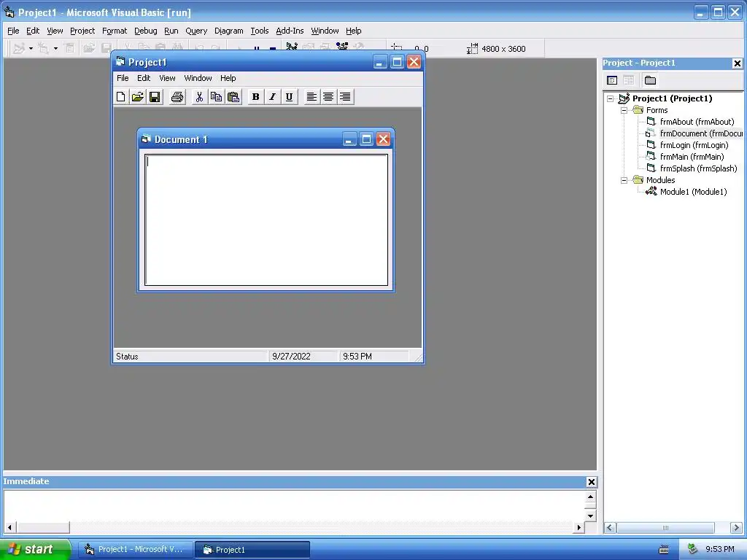This screenshot has height=560, width=747.
Task: Select Align Left in Project1 toolbar
Action: point(311,97)
